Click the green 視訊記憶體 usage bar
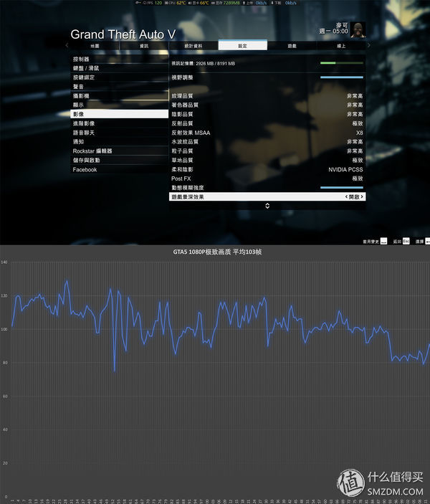 [342, 63]
